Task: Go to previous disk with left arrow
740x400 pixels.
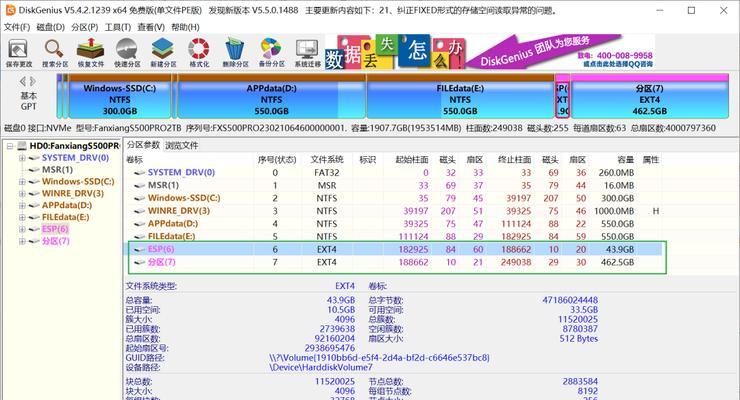Action: tap(23, 81)
